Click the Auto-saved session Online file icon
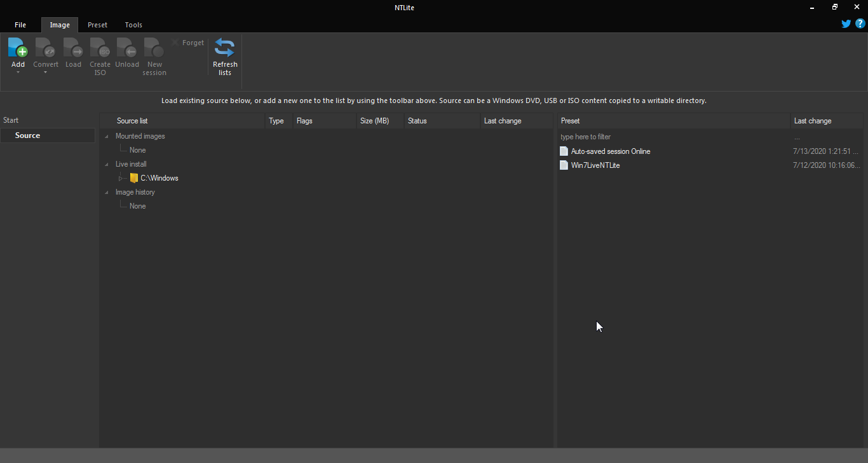Screen dimensions: 868x463 (564, 151)
